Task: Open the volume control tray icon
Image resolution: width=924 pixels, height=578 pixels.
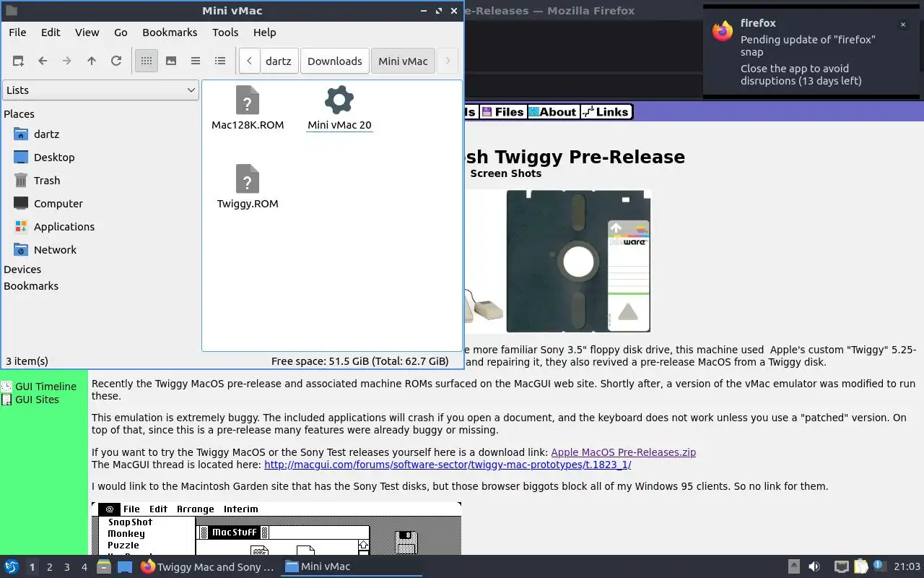Action: [x=814, y=567]
